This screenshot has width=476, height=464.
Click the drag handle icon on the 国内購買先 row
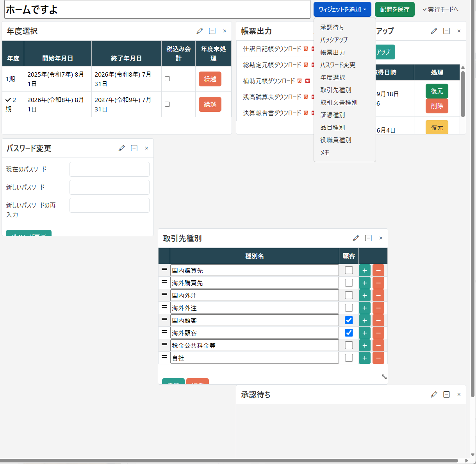coord(164,270)
